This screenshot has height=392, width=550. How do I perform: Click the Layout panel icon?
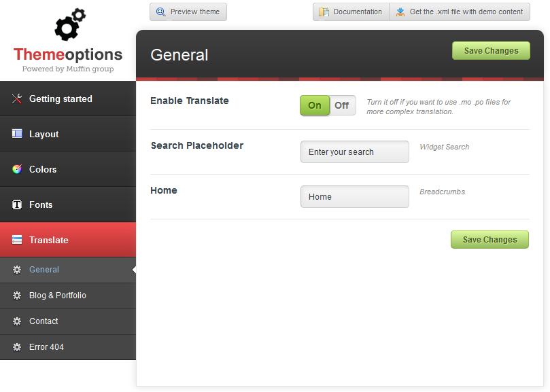tap(17, 134)
